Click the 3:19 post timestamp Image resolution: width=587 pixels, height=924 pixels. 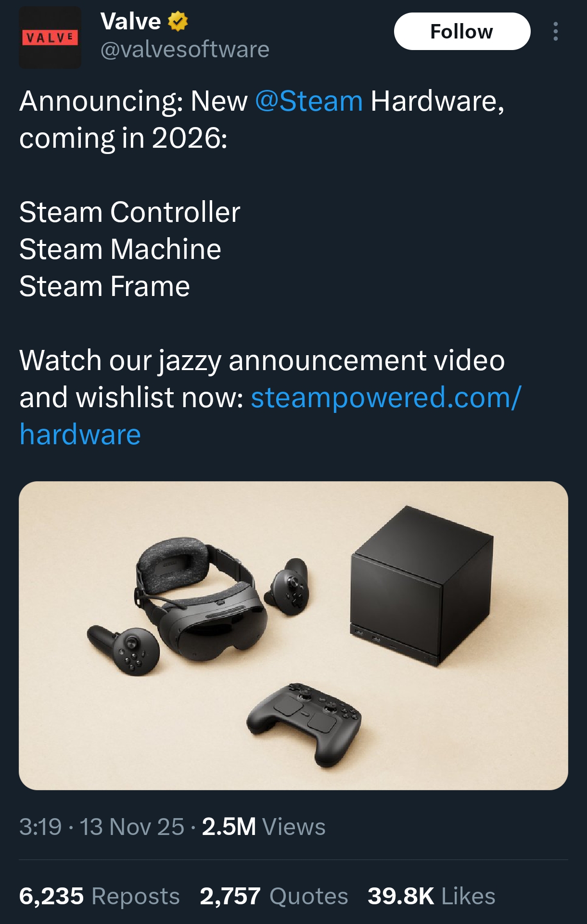(40, 827)
